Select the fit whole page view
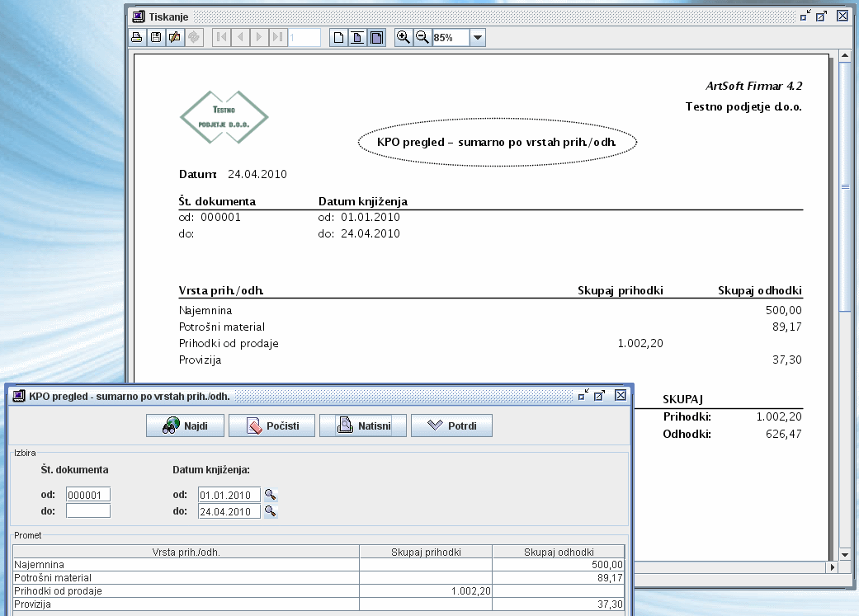 [x=376, y=37]
